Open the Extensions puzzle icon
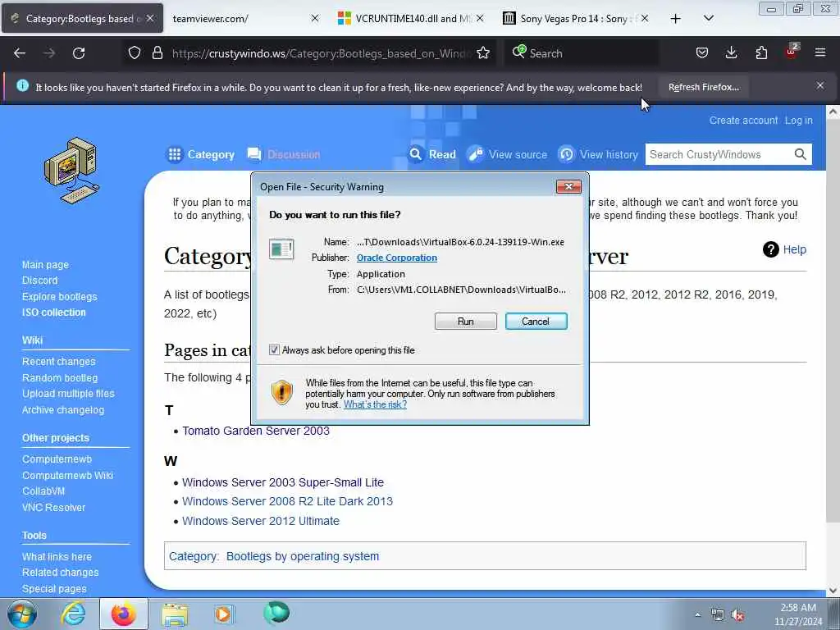The width and height of the screenshot is (840, 630). 761,53
